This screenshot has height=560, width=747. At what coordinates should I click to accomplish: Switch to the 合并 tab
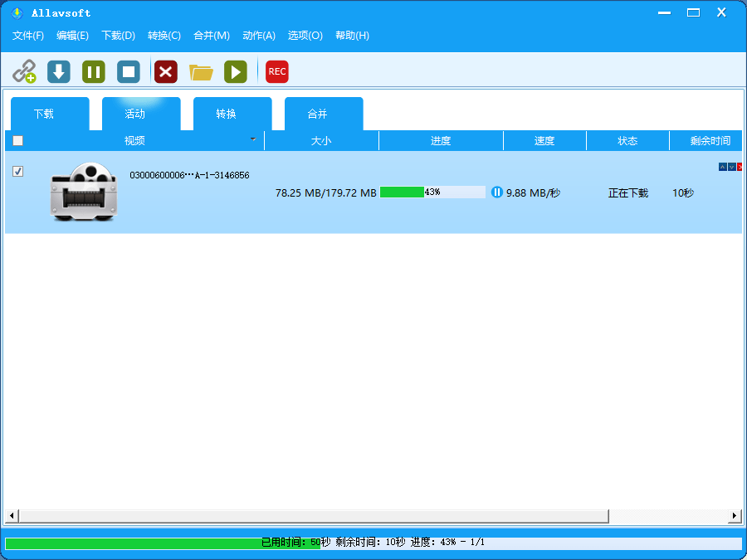324,114
